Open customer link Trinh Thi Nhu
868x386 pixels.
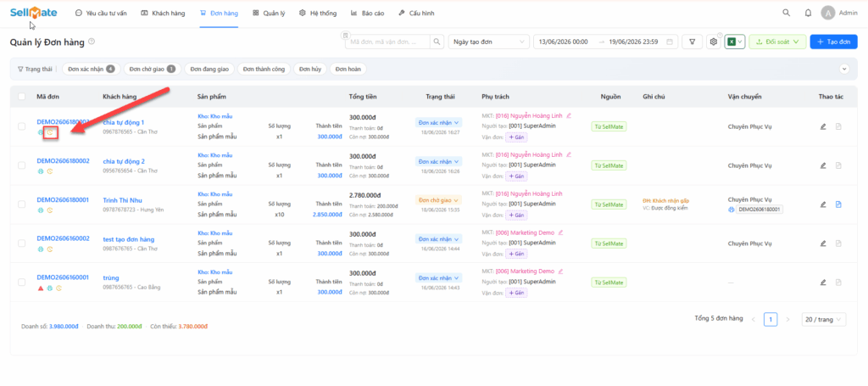122,200
